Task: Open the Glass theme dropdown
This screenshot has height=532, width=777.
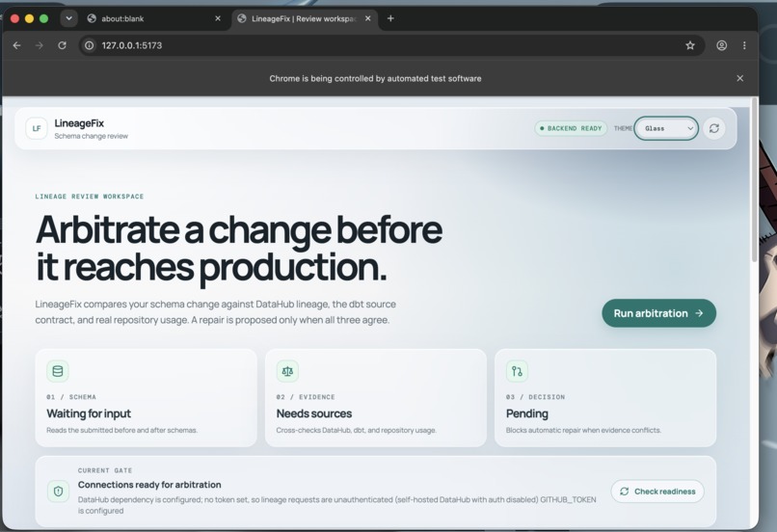Action: coord(666,128)
